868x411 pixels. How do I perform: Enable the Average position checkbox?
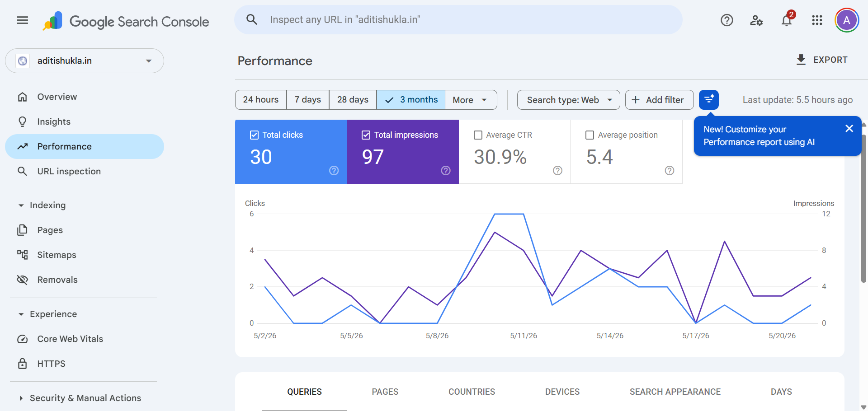(590, 135)
